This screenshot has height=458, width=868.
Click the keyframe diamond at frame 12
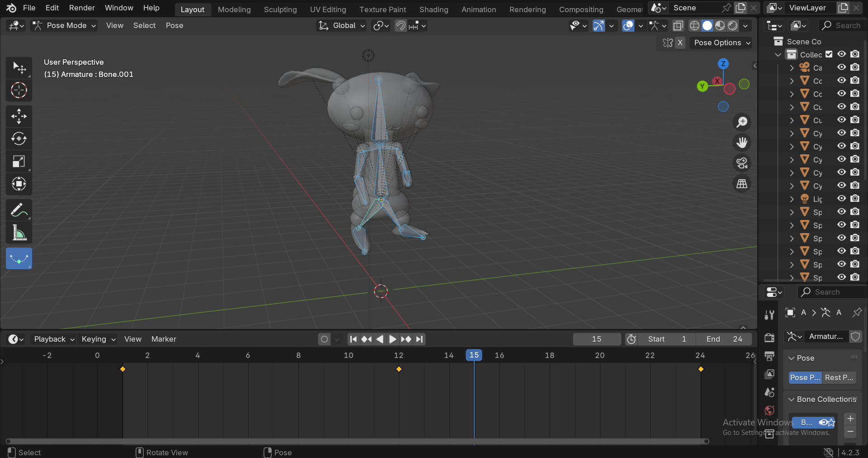399,369
